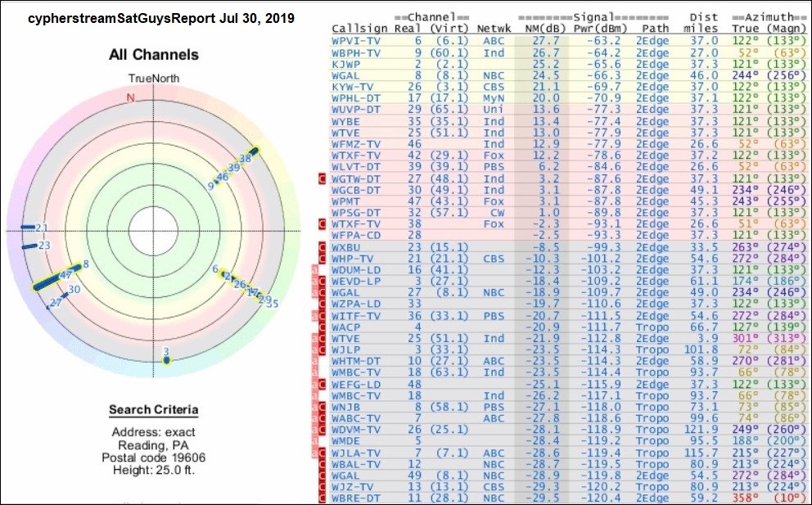Open the WLVT-DT callsign link
The width and height of the screenshot is (812, 505).
[x=356, y=167]
